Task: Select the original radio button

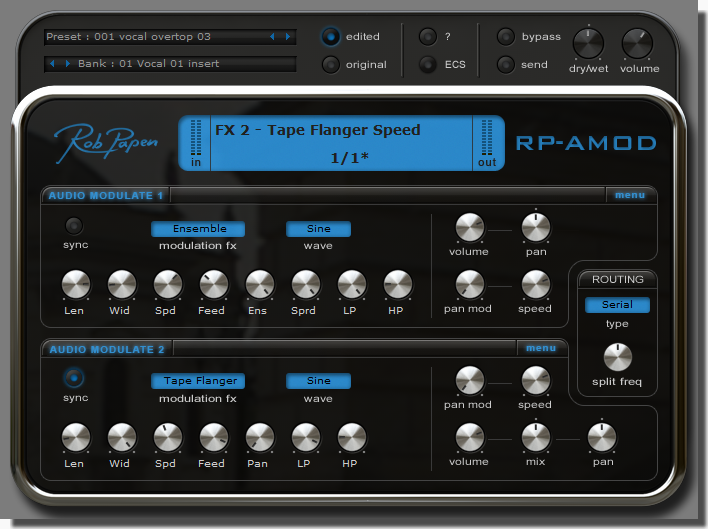Action: pyautogui.click(x=331, y=65)
